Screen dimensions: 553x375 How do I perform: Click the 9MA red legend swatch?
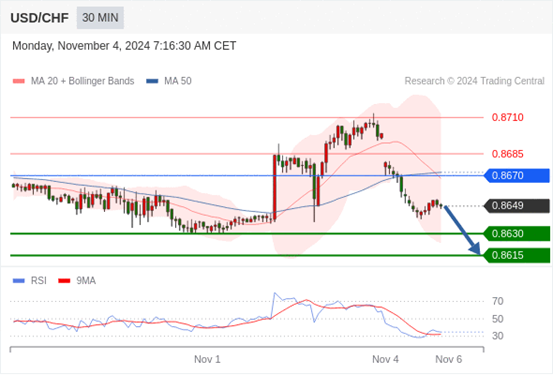coord(64,281)
